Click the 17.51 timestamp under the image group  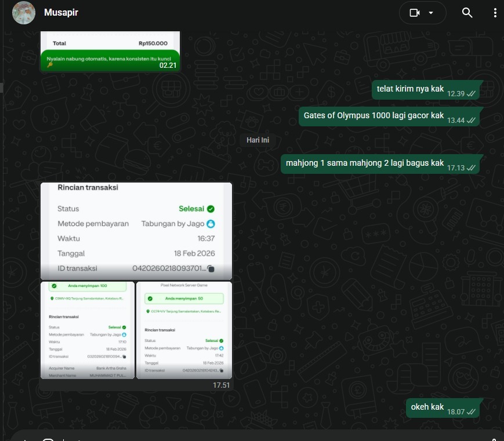coord(221,385)
